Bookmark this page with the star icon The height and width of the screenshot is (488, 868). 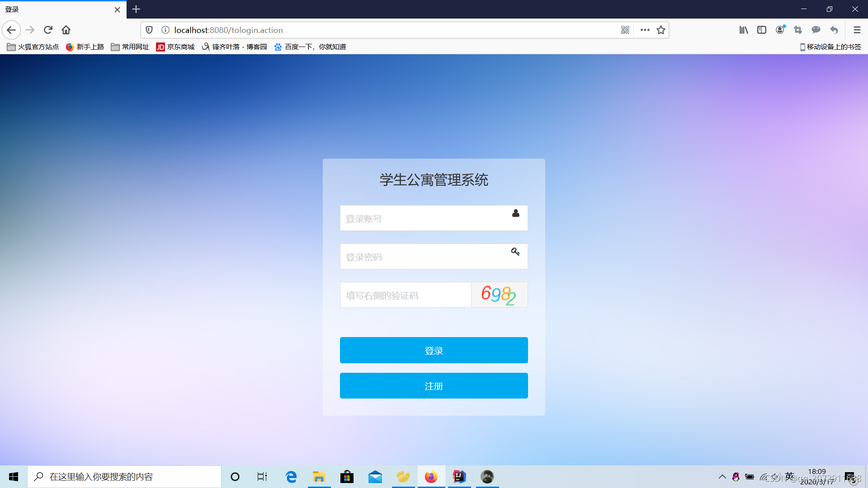(x=661, y=30)
